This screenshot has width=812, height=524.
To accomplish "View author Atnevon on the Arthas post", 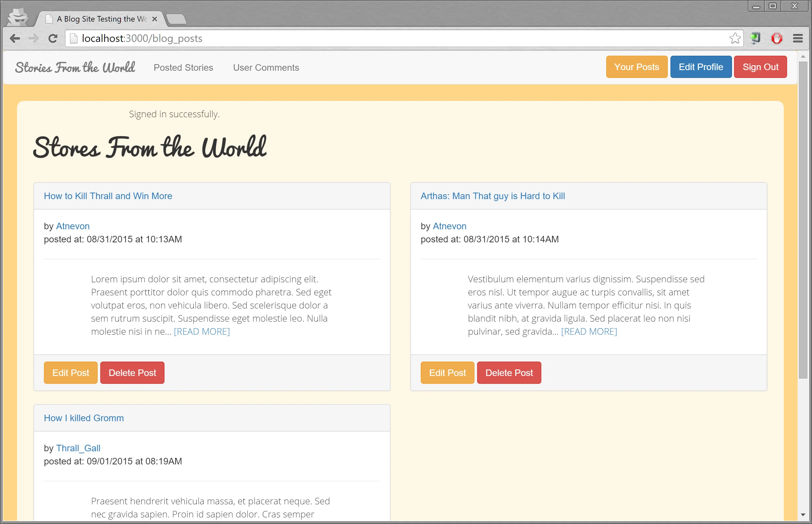I will (x=449, y=226).
